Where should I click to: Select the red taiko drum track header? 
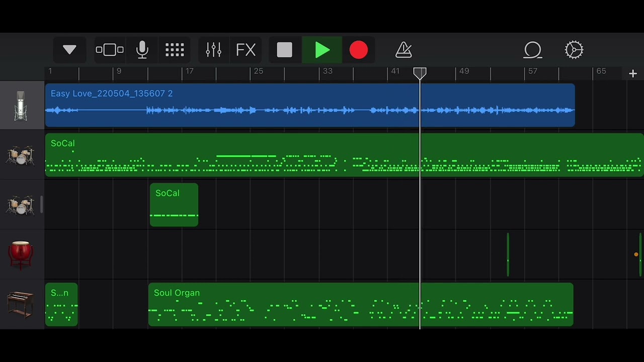click(x=21, y=255)
